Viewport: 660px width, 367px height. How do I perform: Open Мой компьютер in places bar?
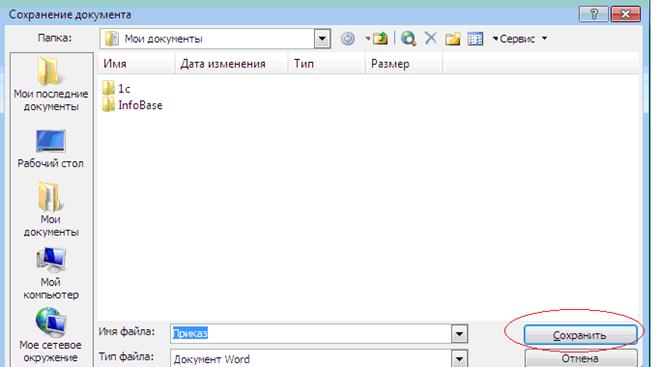tap(51, 273)
